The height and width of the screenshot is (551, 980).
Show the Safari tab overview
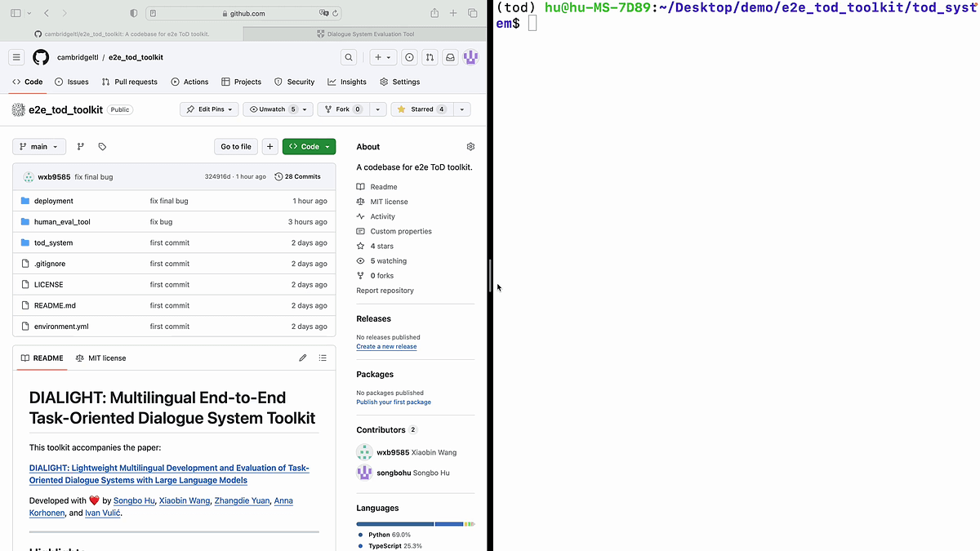pyautogui.click(x=472, y=13)
